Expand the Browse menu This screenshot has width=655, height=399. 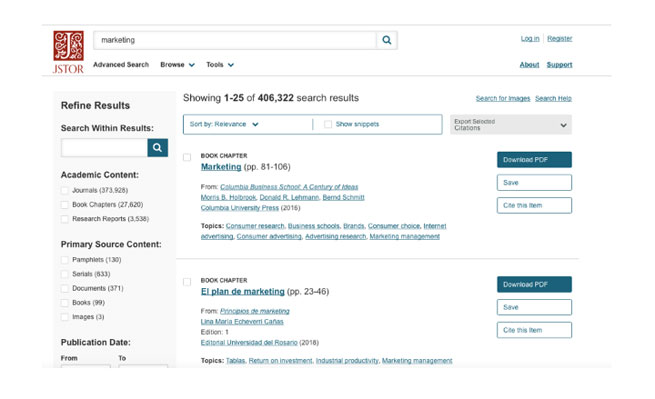pos(178,65)
